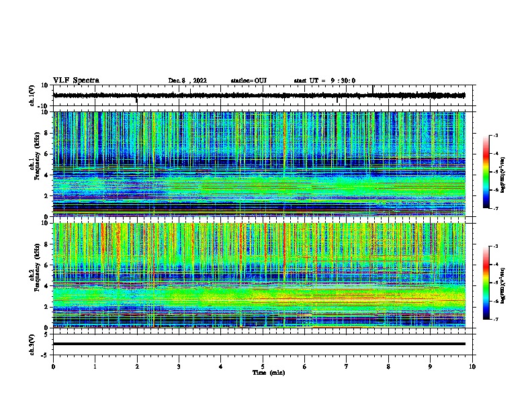Click the "-7" label on ch.1 colorbar
The width and height of the screenshot is (532, 411).
(495, 208)
